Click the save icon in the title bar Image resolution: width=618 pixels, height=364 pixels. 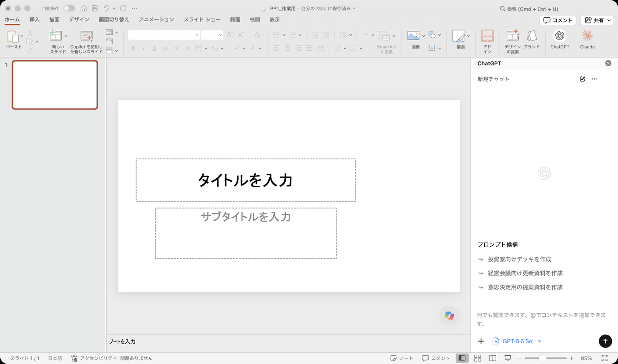click(x=95, y=8)
